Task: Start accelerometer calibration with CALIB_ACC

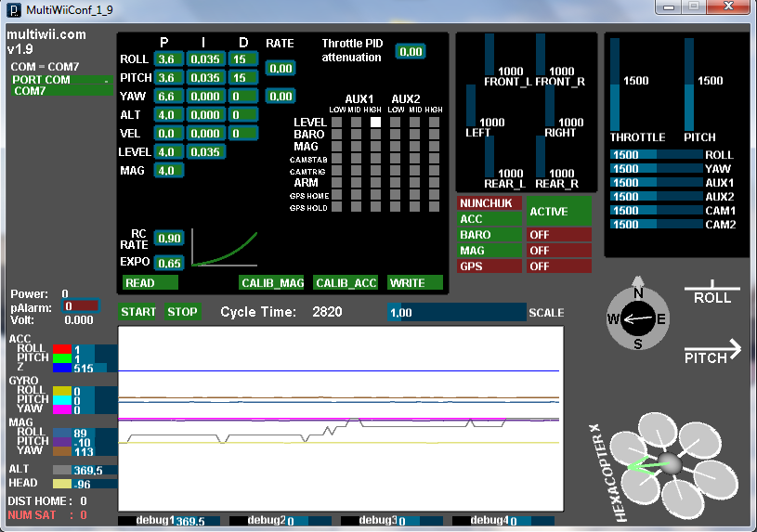Action: point(346,282)
